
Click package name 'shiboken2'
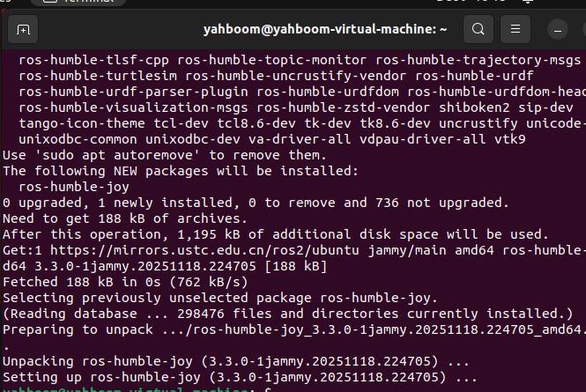pyautogui.click(x=474, y=107)
